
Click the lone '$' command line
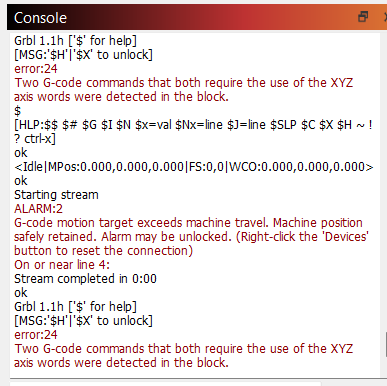pos(18,111)
